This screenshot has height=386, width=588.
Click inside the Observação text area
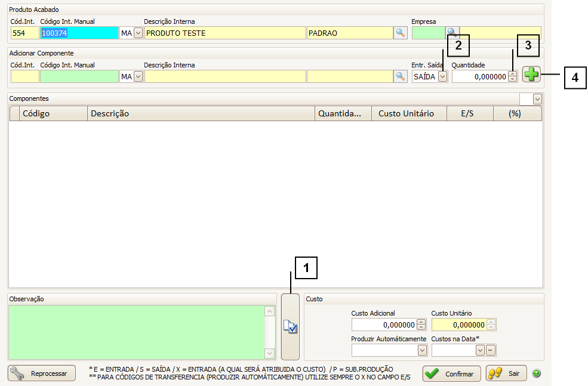coord(136,332)
